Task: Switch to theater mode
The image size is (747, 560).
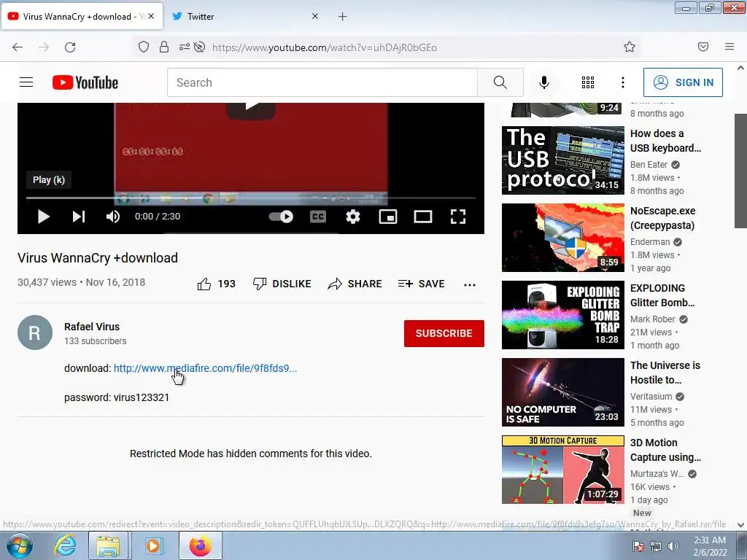Action: point(423,217)
